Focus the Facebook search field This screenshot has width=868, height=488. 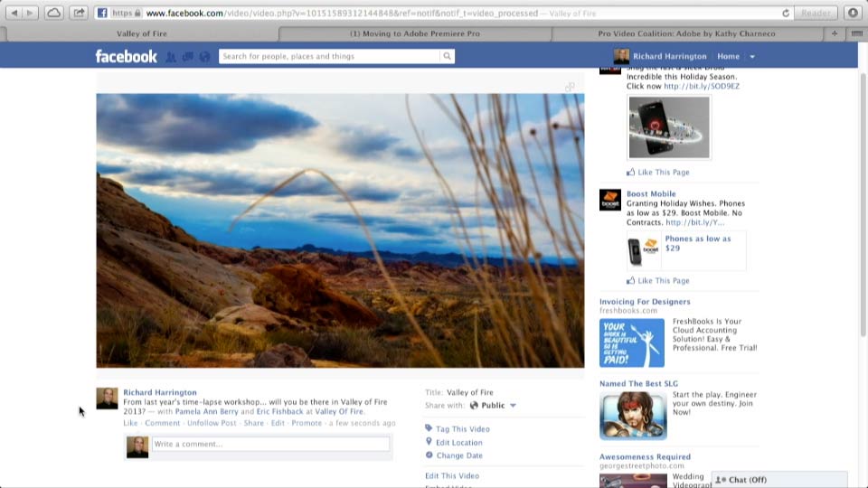329,56
